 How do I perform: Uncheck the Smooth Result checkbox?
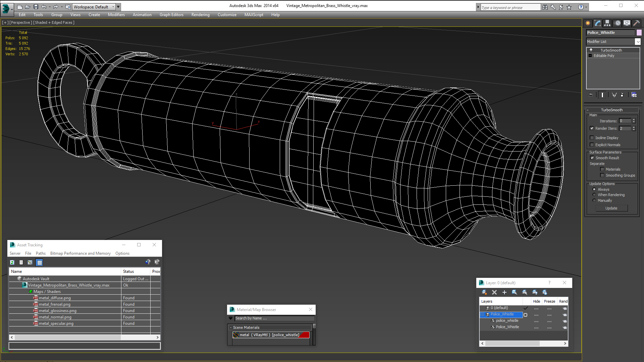pyautogui.click(x=592, y=158)
